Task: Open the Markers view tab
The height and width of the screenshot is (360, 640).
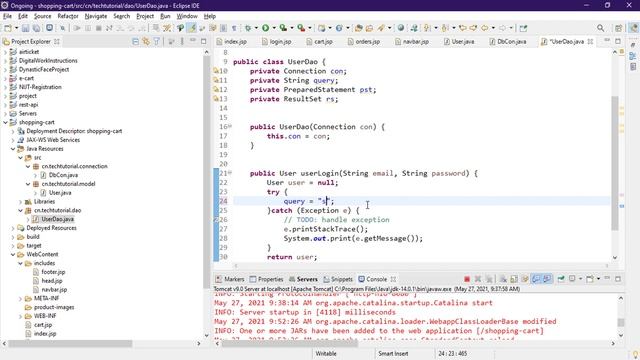Action: tap(230, 279)
